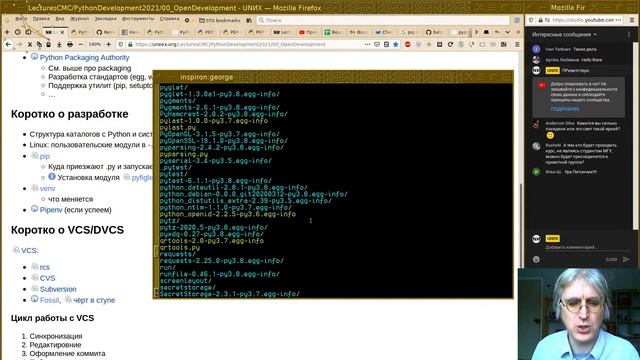This screenshot has height=360, width=640.
Task: Open the Pipenv link
Action: coord(51,210)
